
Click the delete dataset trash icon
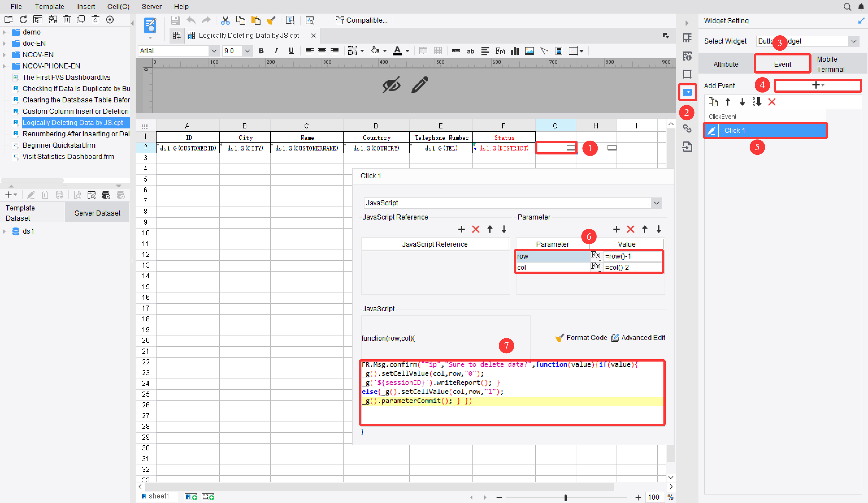click(x=45, y=195)
